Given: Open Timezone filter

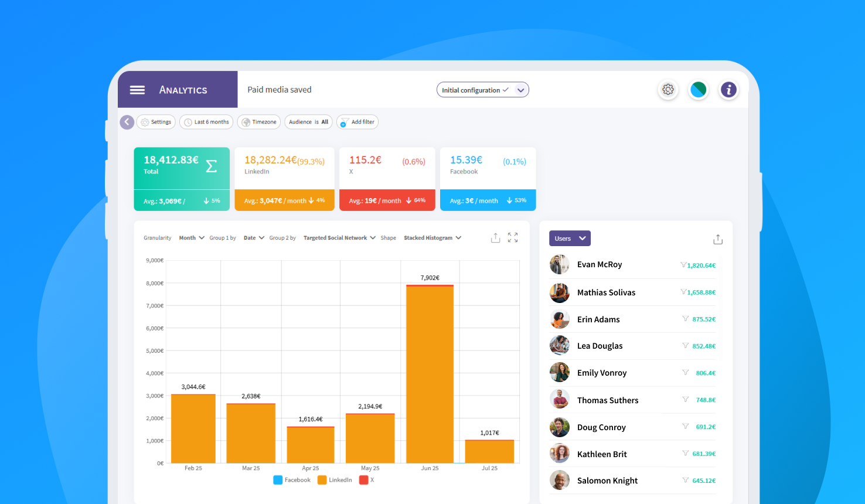Looking at the screenshot, I should [259, 122].
